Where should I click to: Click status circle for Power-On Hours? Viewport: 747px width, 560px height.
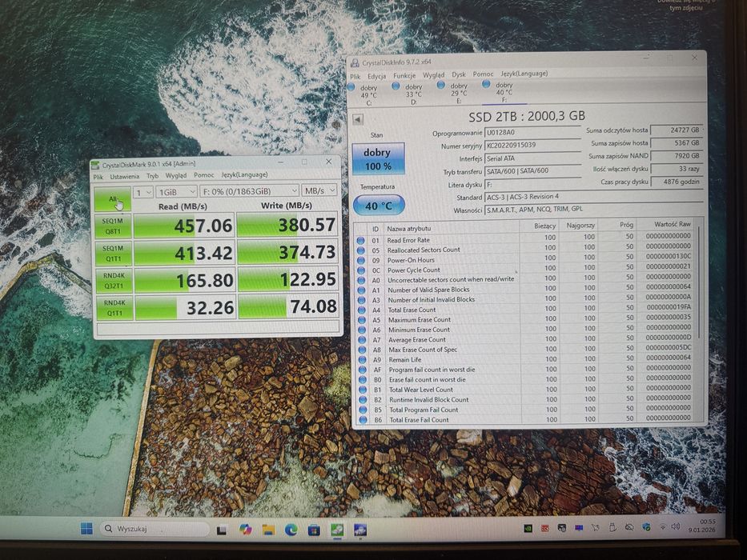point(361,261)
